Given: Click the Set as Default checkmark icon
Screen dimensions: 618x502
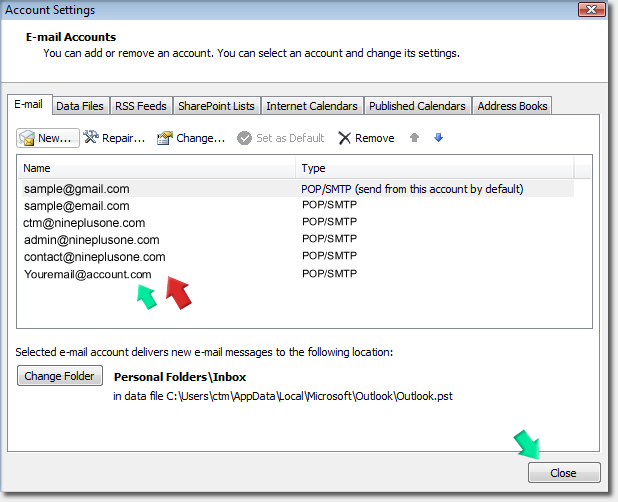Looking at the screenshot, I should click(244, 138).
